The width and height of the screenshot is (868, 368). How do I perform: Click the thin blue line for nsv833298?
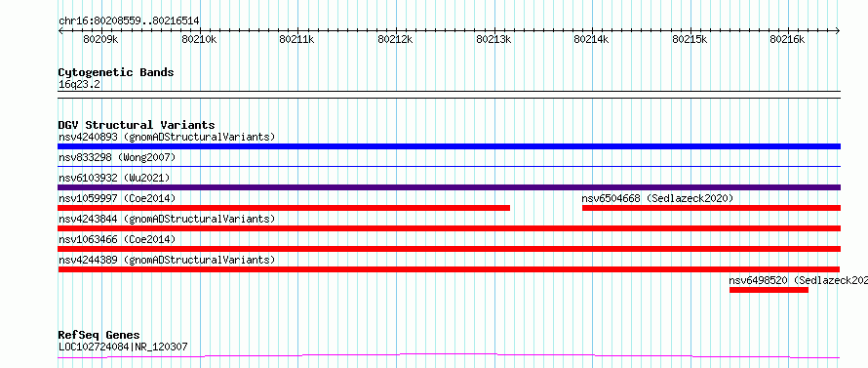(x=449, y=166)
